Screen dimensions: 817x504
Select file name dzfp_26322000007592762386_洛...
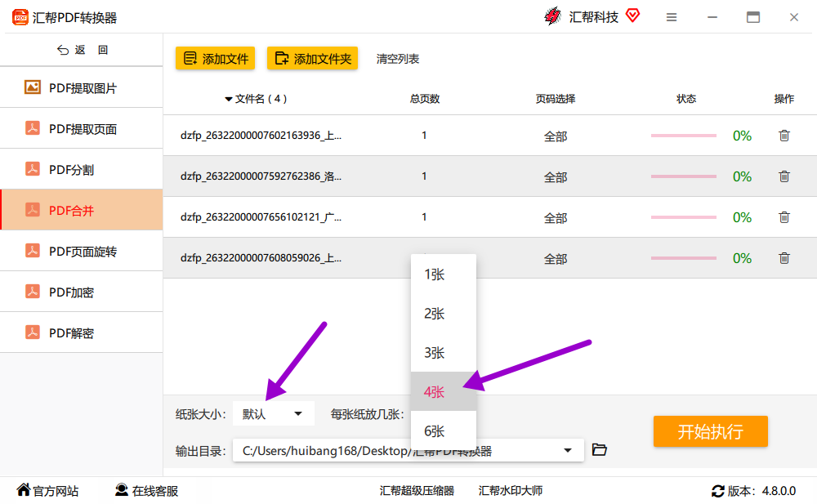point(261,176)
